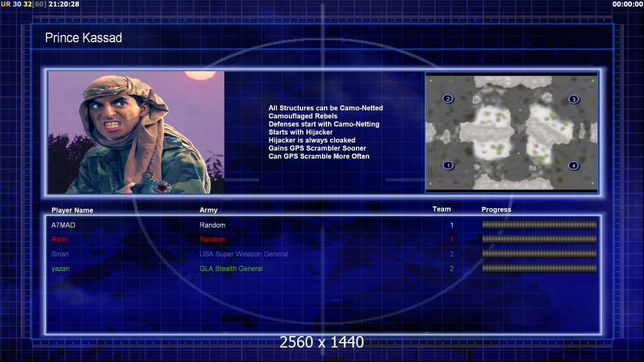Click the 'Team' column header
This screenshot has height=362, width=644.
coord(442,209)
